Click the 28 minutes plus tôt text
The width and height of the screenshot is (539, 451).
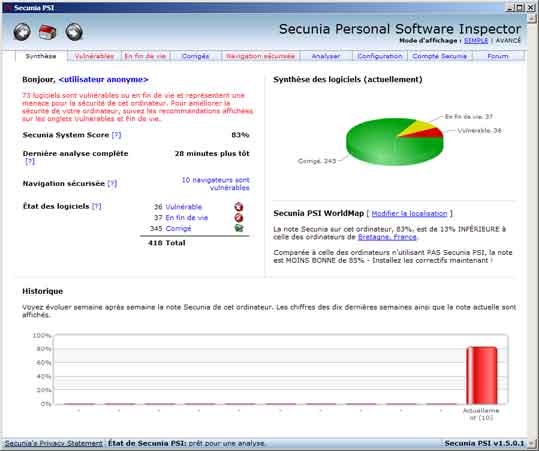tap(212, 154)
